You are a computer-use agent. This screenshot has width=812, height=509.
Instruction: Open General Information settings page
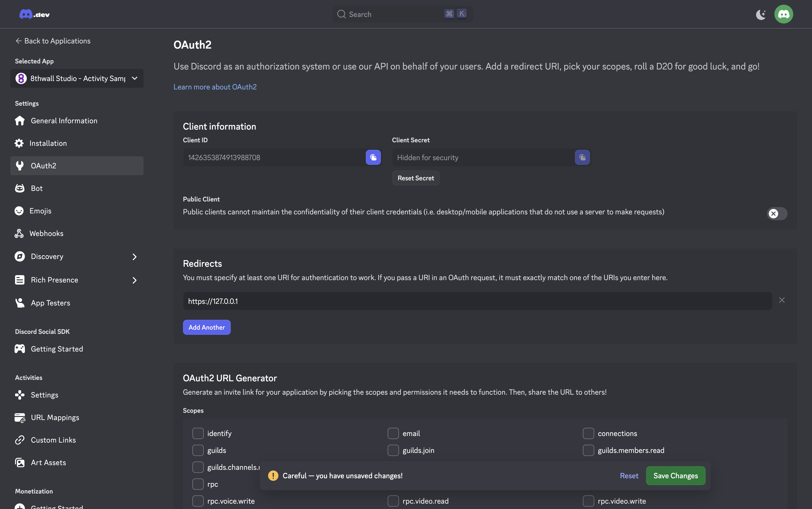coord(64,120)
